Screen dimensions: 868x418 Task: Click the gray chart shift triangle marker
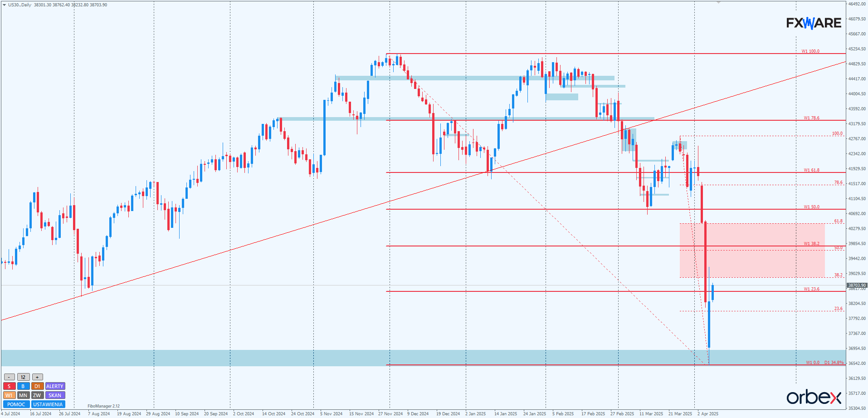click(x=718, y=3)
